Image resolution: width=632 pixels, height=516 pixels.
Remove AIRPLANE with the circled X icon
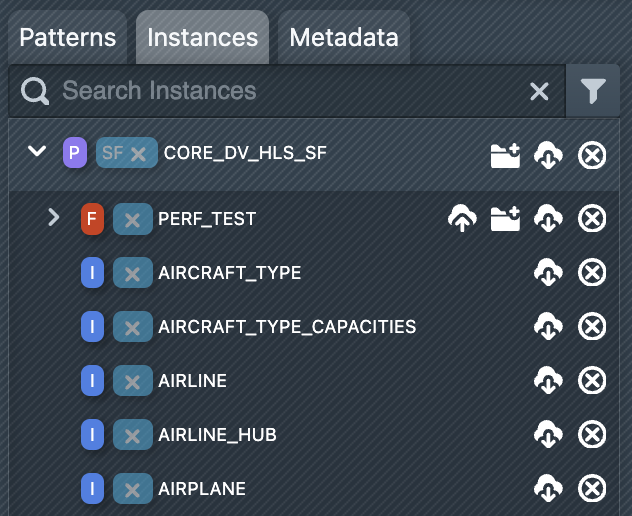tap(592, 489)
